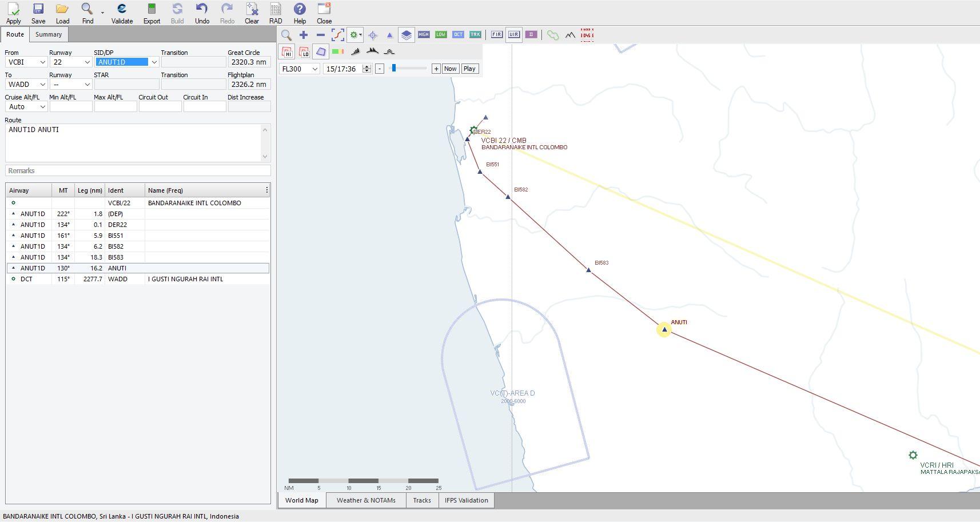Undo the last route change
The width and height of the screenshot is (980, 522).
click(x=202, y=9)
